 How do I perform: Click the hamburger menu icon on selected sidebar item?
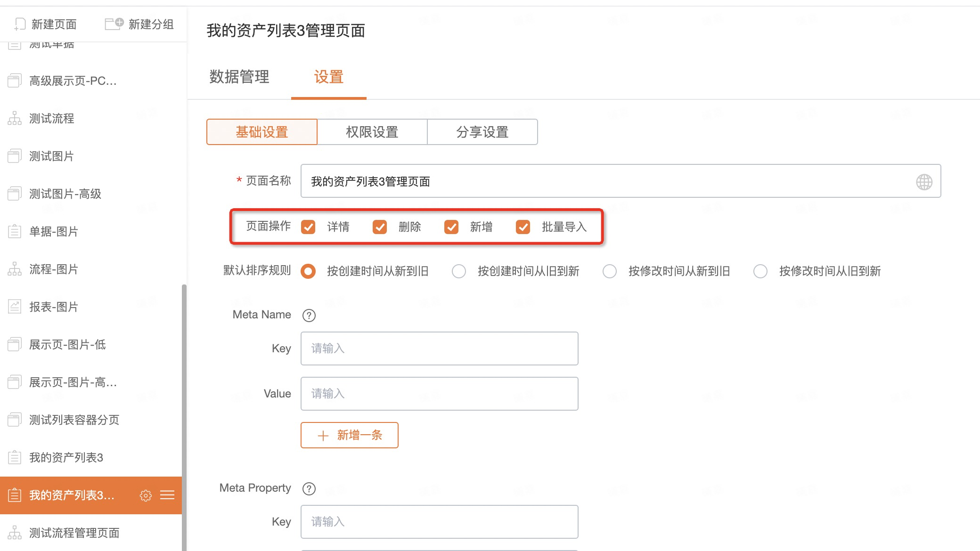(x=167, y=495)
